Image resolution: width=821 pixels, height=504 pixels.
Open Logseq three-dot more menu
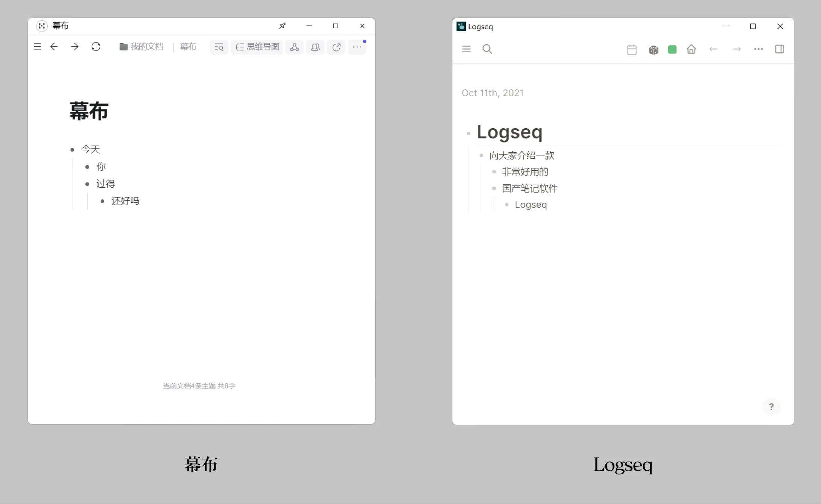pyautogui.click(x=759, y=49)
